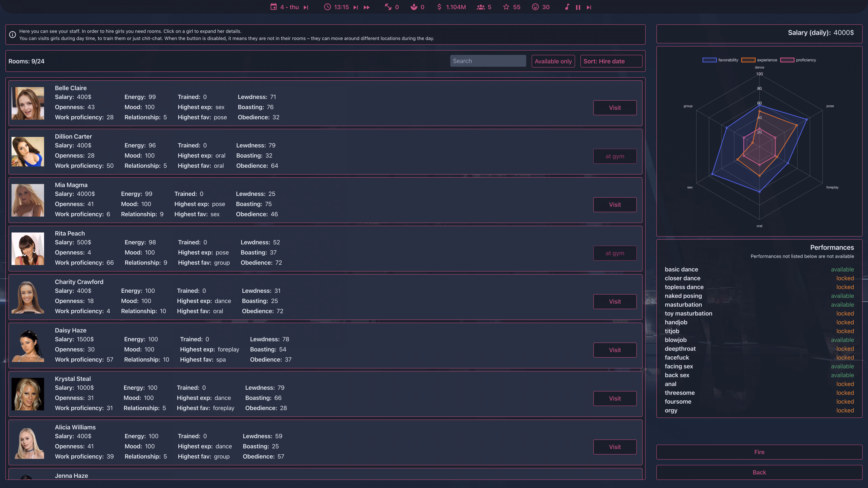The height and width of the screenshot is (488, 868).
Task: Expand details by clicking Charity Crawford name
Action: (79, 282)
